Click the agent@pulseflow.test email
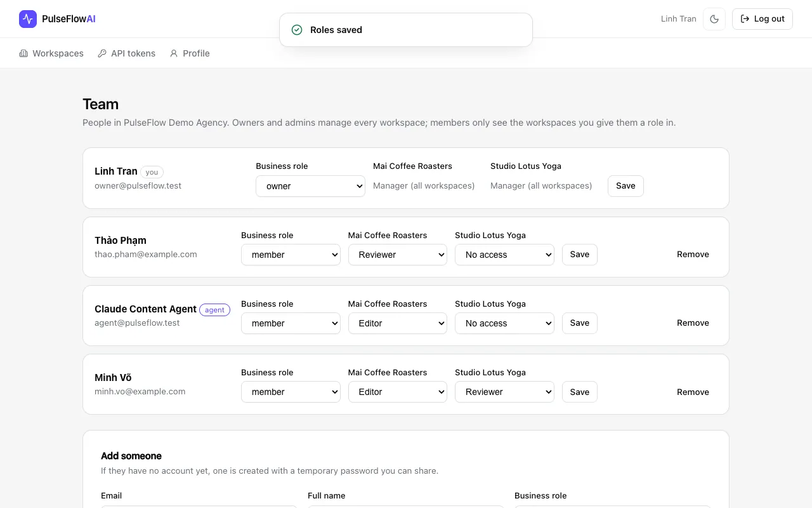 coord(137,323)
